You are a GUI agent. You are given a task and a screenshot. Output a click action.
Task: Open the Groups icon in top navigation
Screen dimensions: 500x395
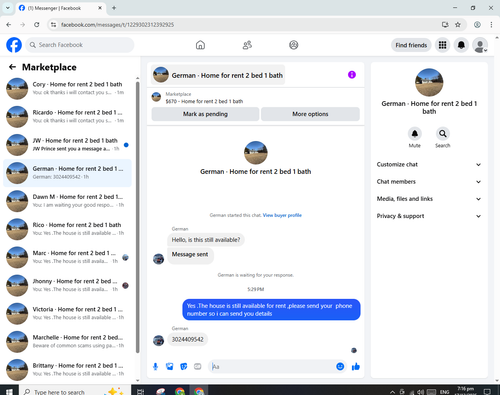(x=294, y=45)
